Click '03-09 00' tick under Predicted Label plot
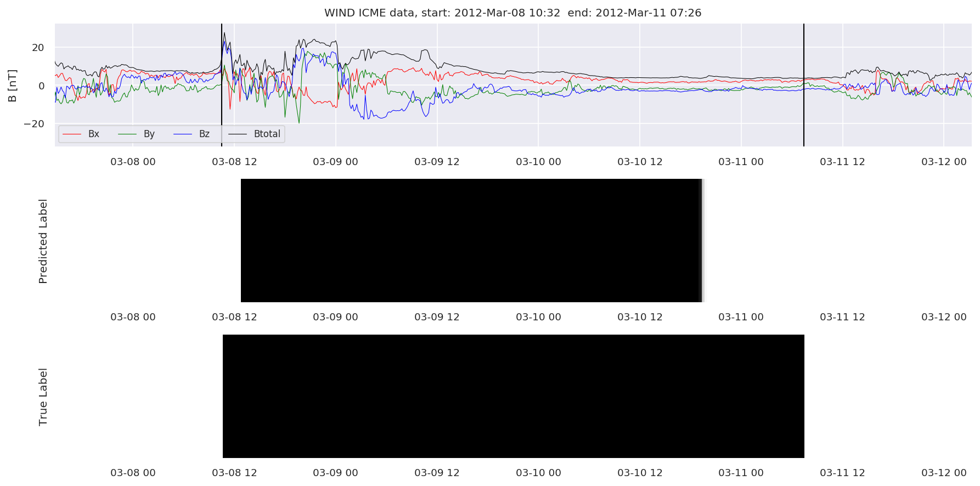 [335, 317]
